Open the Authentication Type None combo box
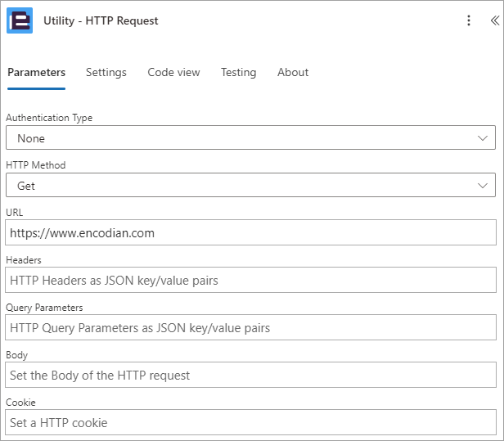Viewport: 504px width, 441px height. 250,137
